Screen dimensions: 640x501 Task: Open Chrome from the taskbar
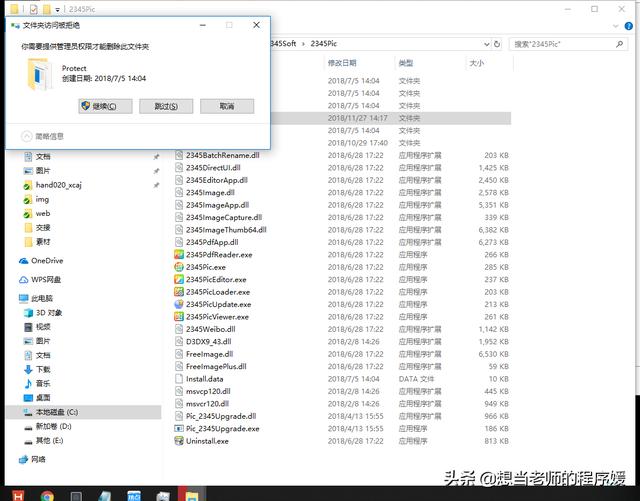click(47, 495)
